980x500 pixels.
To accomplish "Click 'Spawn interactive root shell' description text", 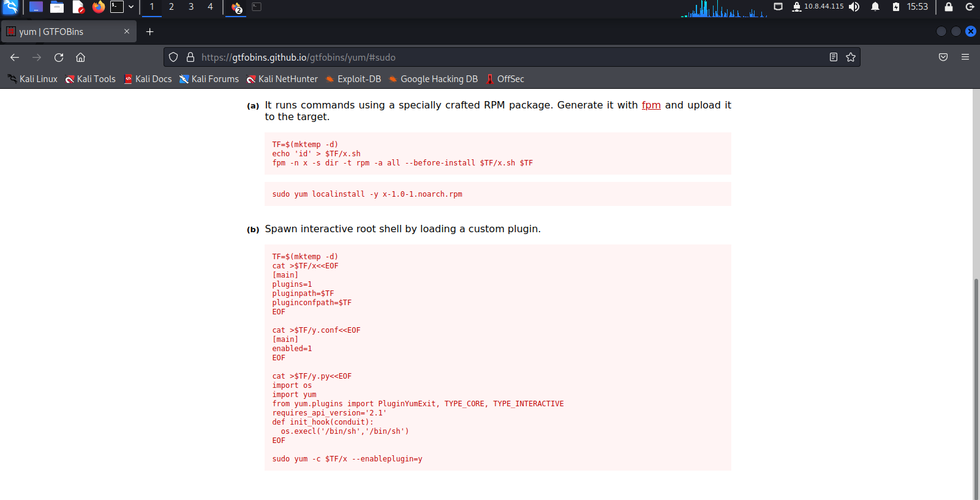I will tap(402, 229).
